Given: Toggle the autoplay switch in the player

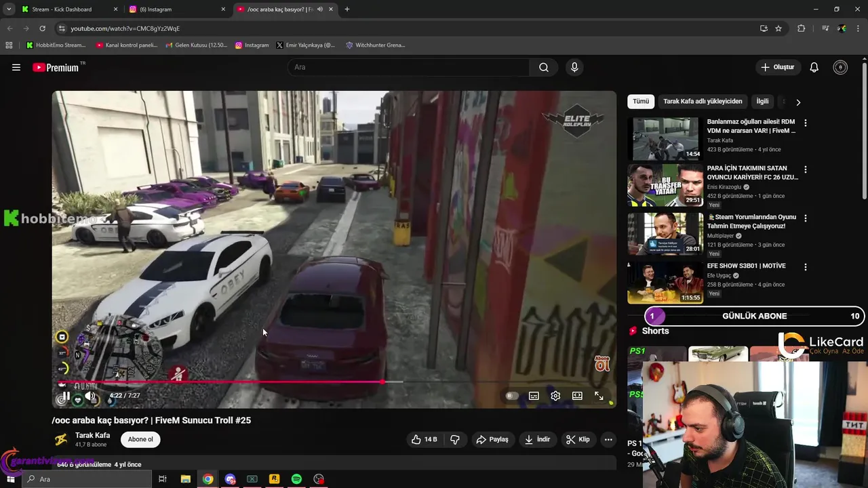Looking at the screenshot, I should pyautogui.click(x=512, y=396).
